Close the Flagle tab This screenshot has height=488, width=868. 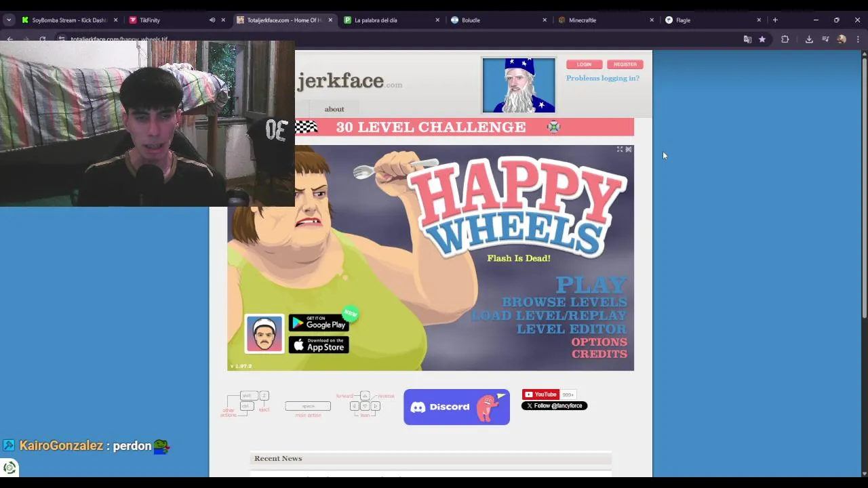pos(759,20)
